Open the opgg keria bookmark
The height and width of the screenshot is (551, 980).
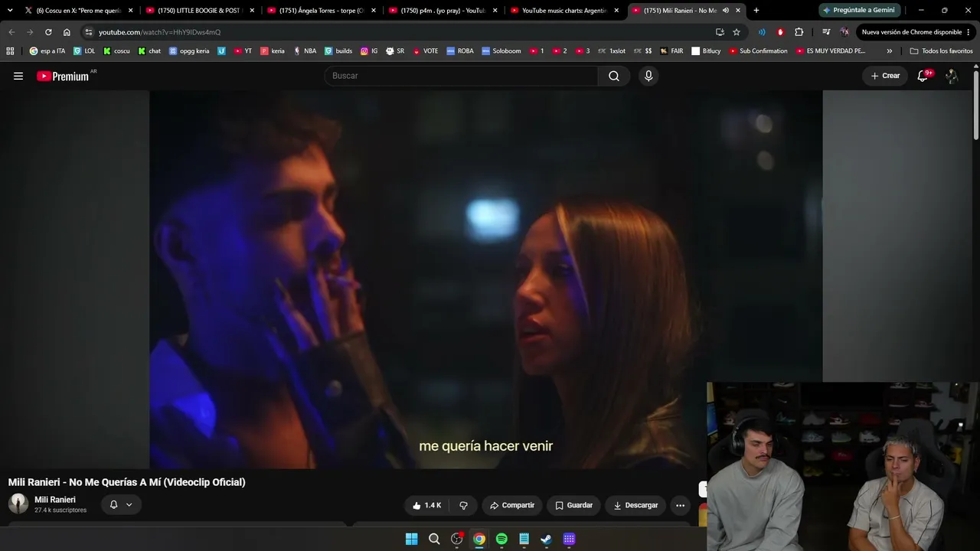(x=188, y=51)
